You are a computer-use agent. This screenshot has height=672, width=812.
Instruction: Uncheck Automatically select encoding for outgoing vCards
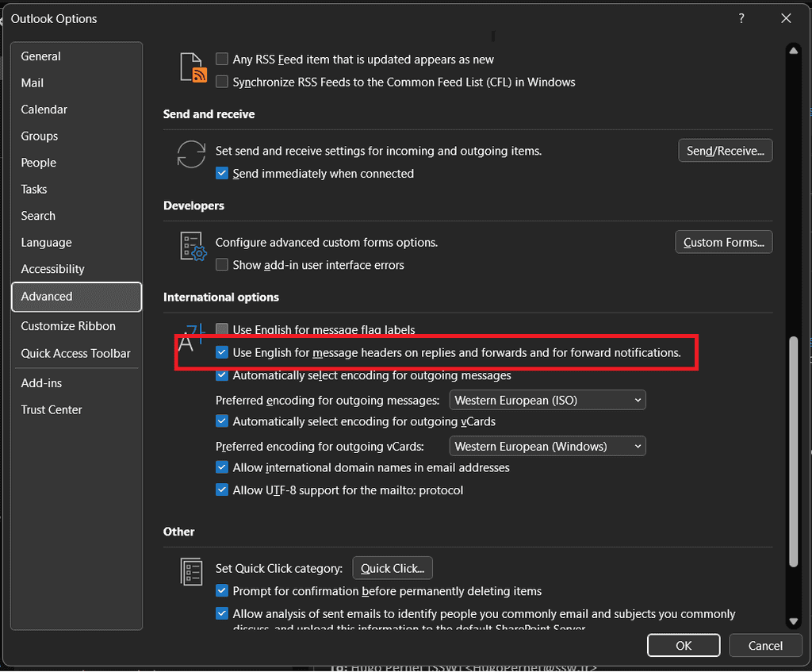pyautogui.click(x=222, y=420)
